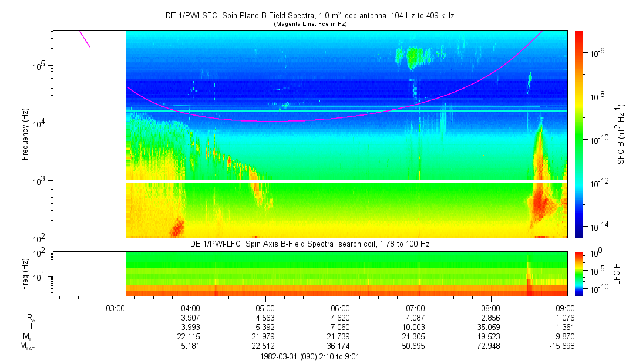636x364 pixels.
Task: Click the SFC B spectral density color bar
Action: point(578,134)
